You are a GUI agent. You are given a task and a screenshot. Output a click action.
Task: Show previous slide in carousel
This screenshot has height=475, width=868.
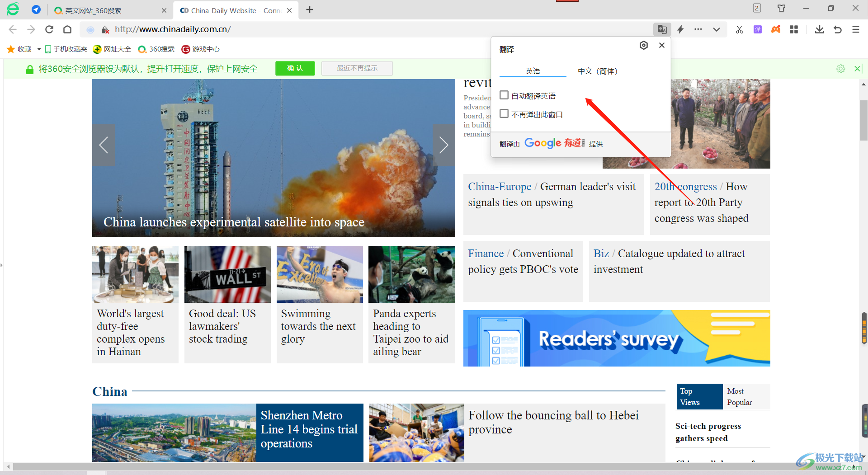pos(104,145)
